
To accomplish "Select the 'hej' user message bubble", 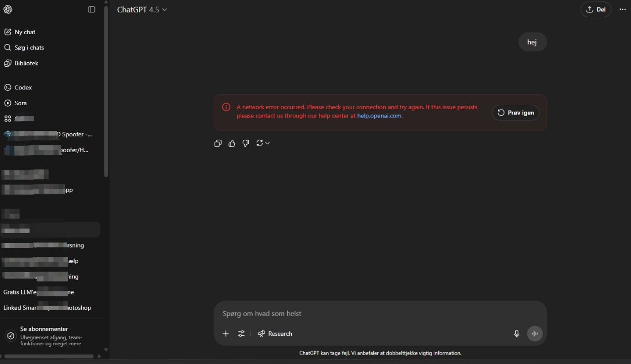I will point(533,42).
